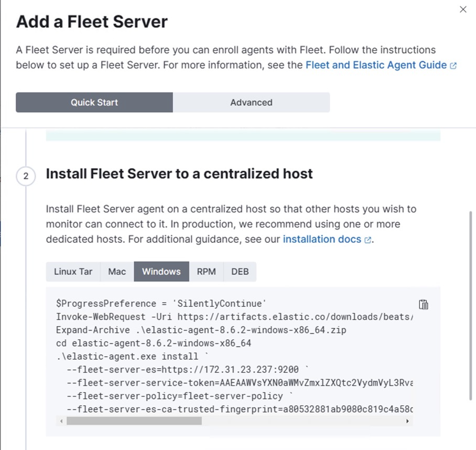Click external link icon beside Fleet Guide
This screenshot has width=476, height=450.
[453, 66]
